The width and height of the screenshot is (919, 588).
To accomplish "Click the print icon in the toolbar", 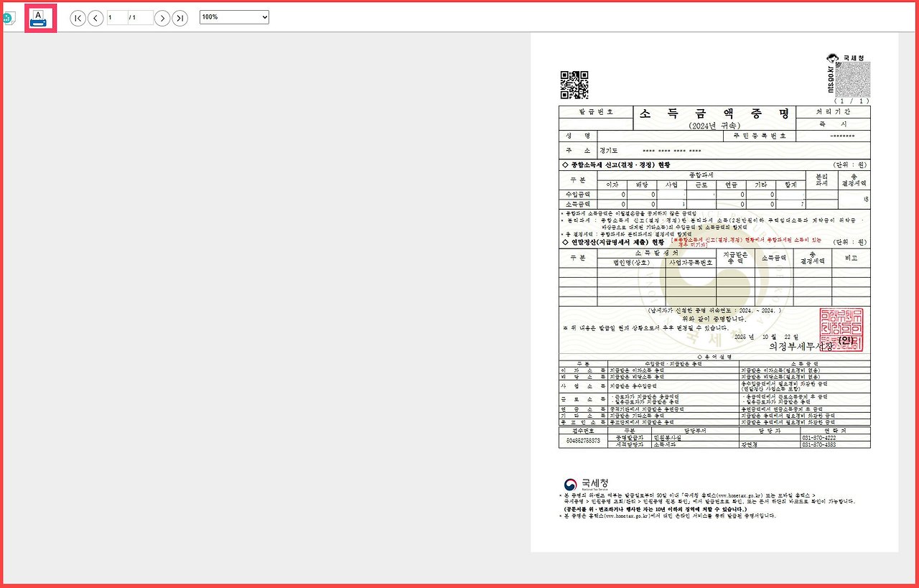I will pos(39,18).
